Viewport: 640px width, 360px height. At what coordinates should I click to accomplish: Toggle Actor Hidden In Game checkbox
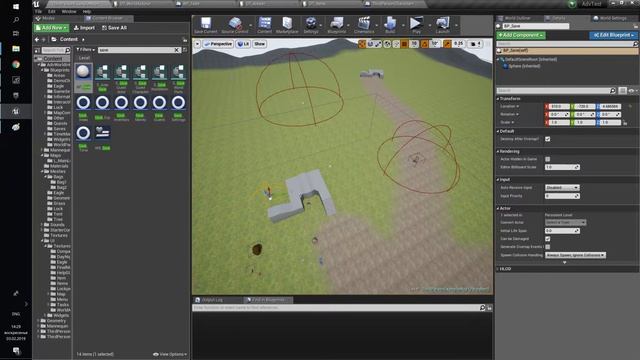547,159
